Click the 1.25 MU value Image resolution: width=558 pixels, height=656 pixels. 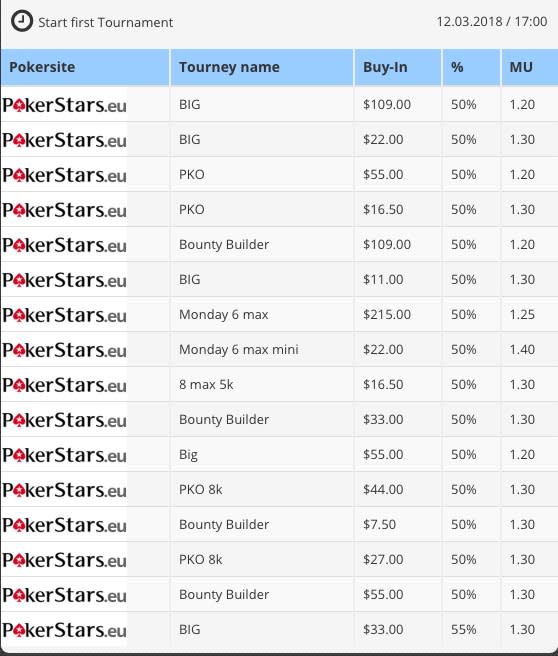pos(522,315)
